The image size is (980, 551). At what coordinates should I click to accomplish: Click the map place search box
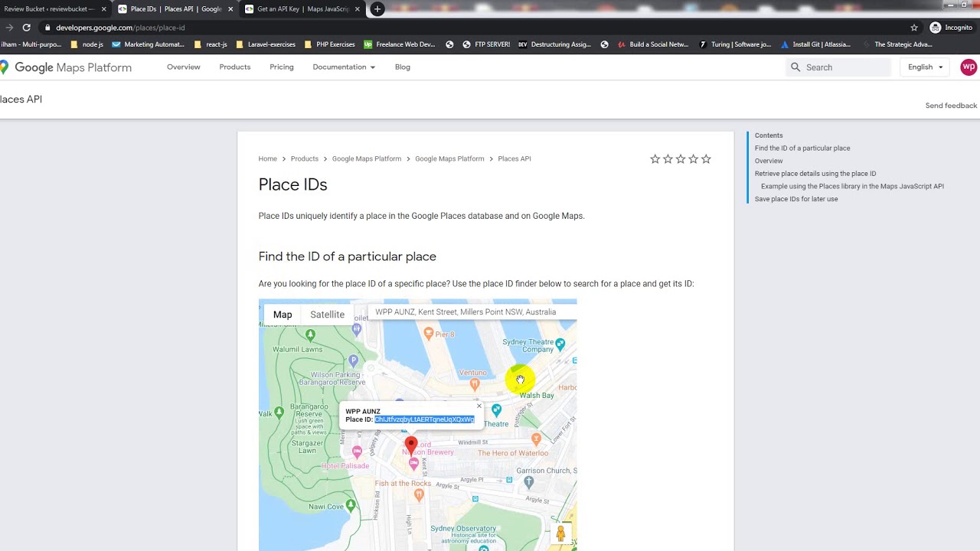(472, 312)
